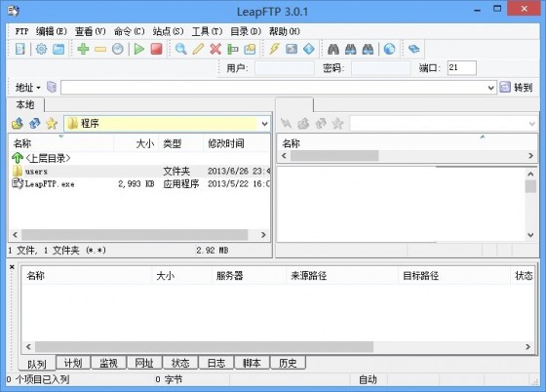This screenshot has width=546, height=392.
Task: Open the 命令(C) menu
Action: (x=129, y=31)
